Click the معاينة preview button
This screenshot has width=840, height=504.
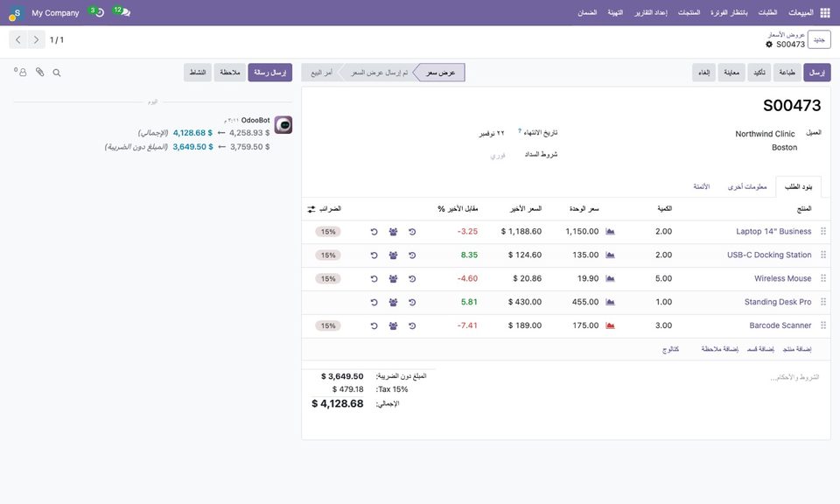coord(731,73)
